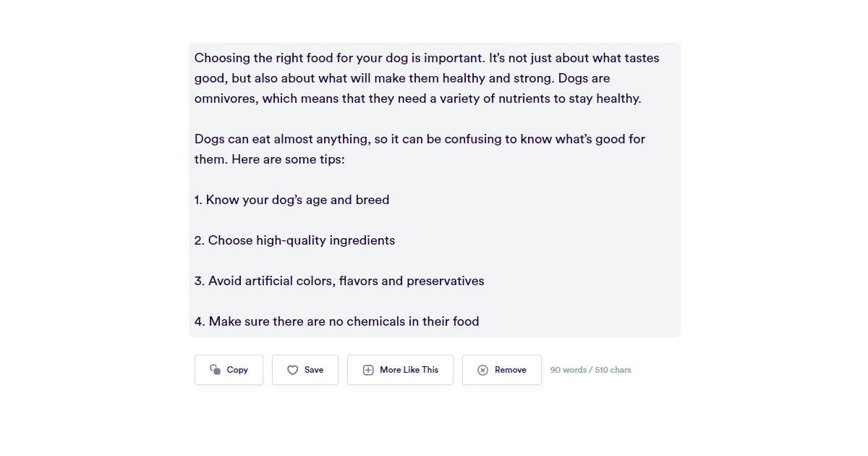Click tip 1 about dog's age and breed

tap(292, 200)
